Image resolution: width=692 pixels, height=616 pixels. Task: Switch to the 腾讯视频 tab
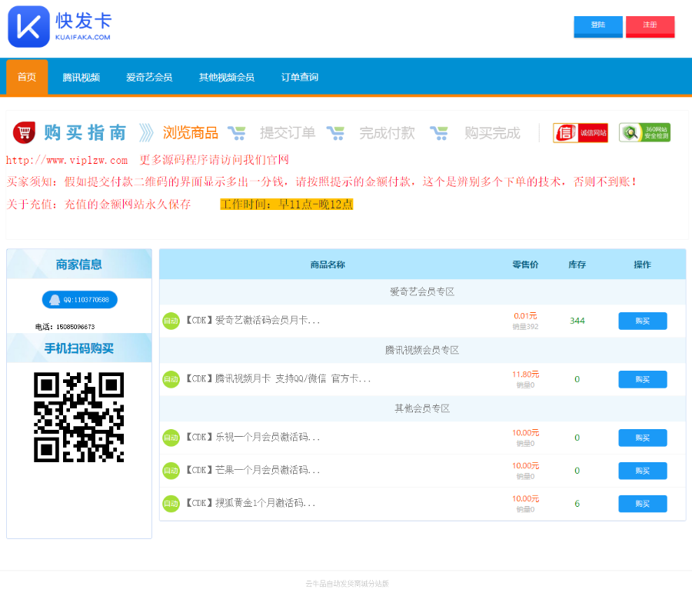coord(81,77)
